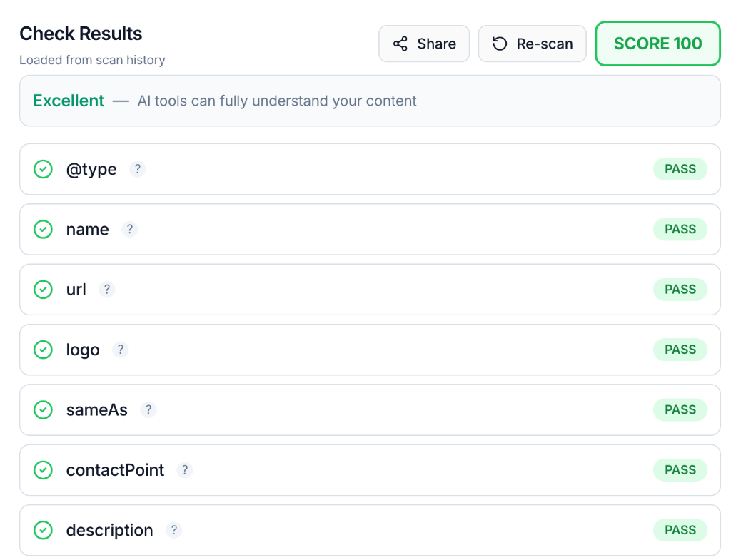Click the green check icon beside name
Image resolution: width=731 pixels, height=560 pixels.
point(43,229)
